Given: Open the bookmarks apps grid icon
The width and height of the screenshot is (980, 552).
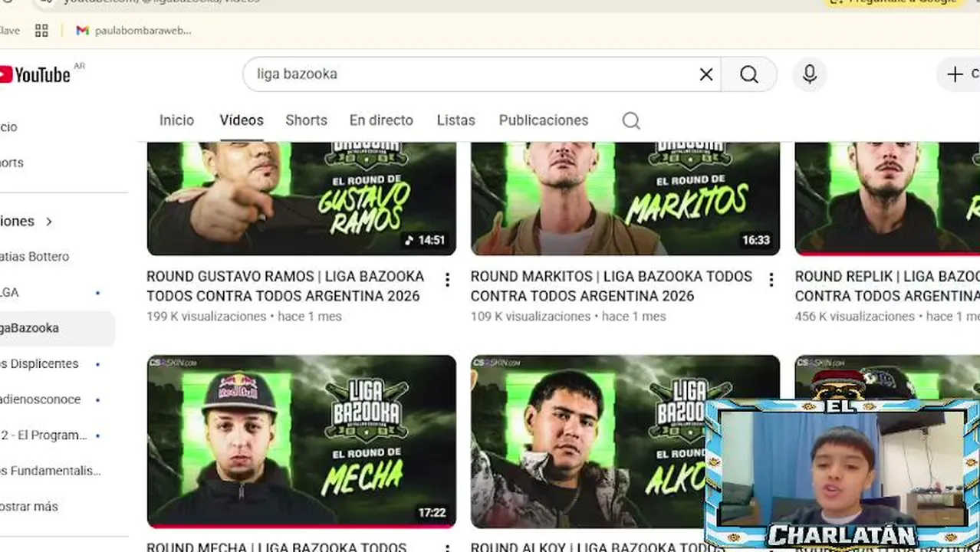Looking at the screenshot, I should pos(41,31).
